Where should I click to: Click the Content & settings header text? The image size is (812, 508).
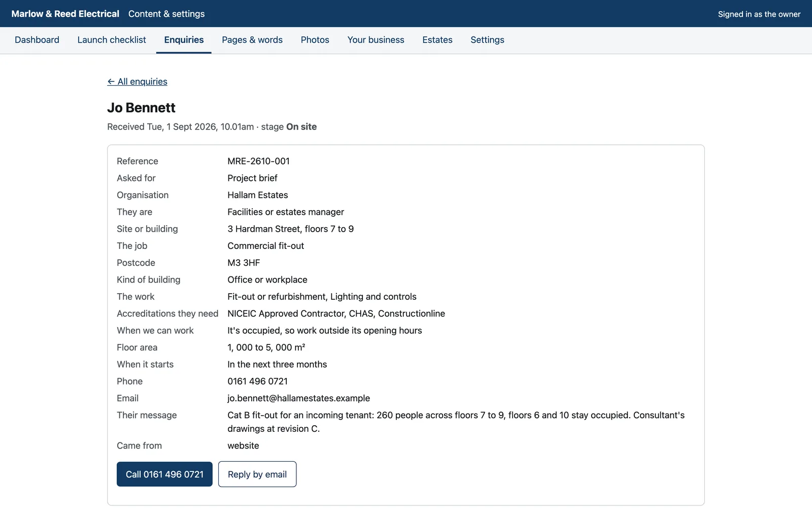point(166,14)
